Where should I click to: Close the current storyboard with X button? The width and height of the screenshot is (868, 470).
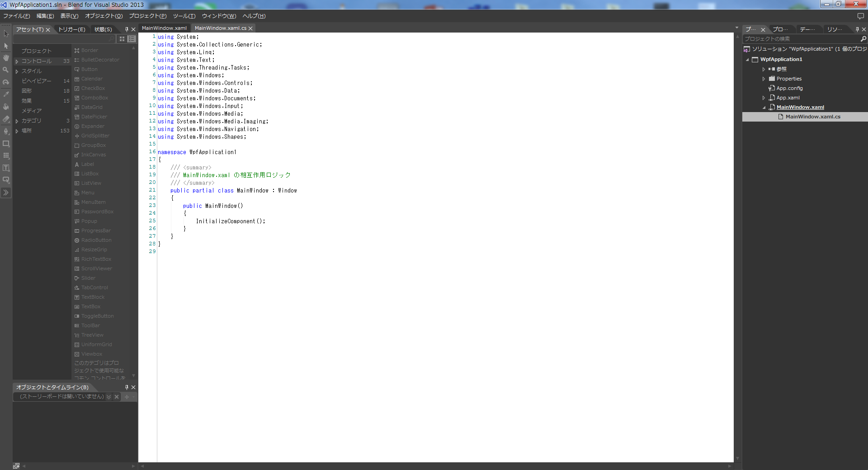point(117,397)
